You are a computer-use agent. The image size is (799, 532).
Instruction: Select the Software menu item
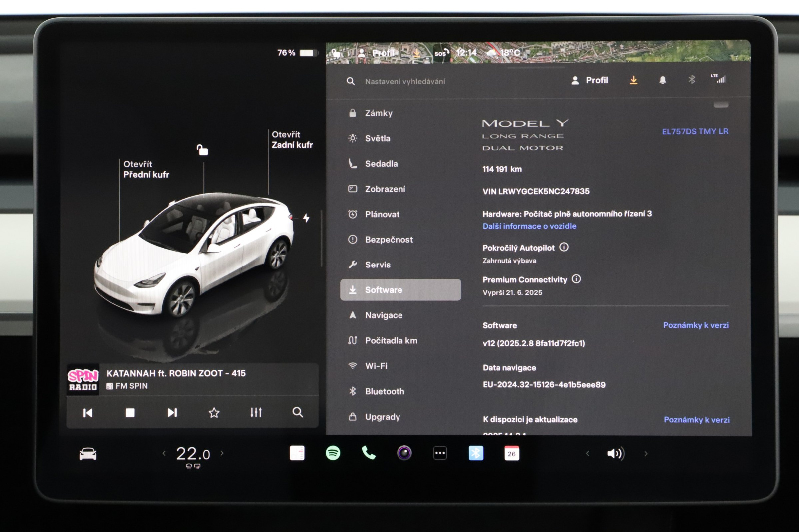400,290
